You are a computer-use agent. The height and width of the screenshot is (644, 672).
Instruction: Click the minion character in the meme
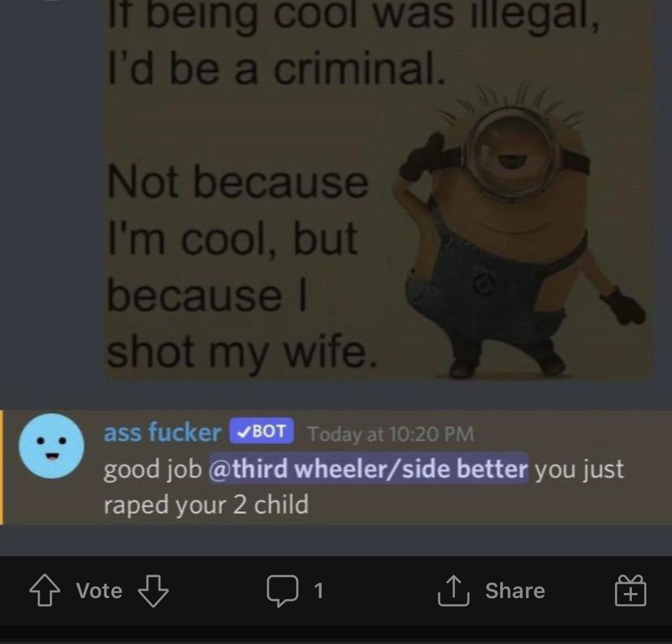521,231
